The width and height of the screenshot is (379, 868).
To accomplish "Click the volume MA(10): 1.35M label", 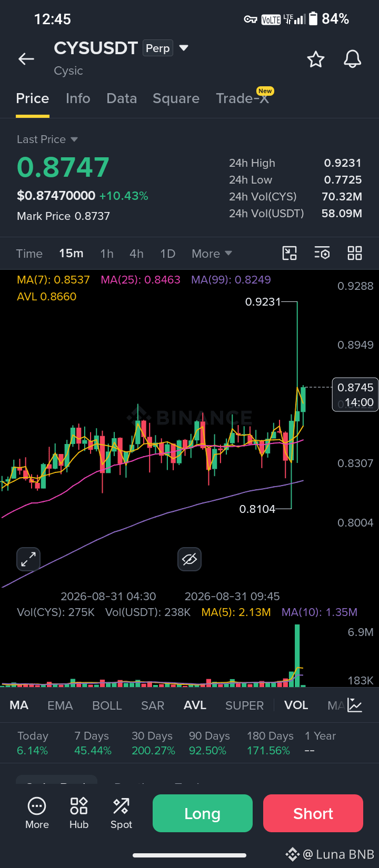I will 320,612.
